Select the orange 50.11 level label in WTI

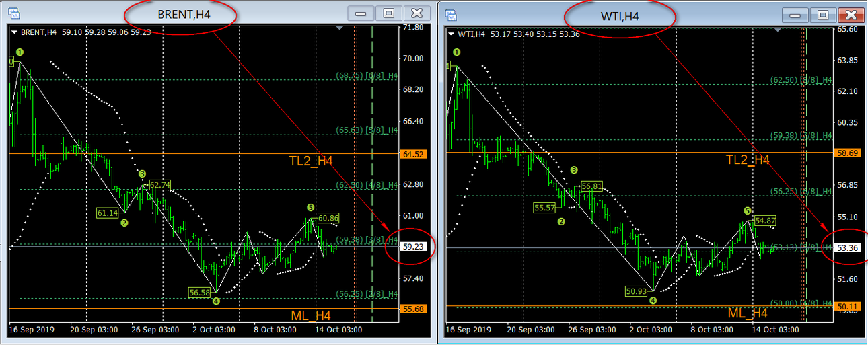point(846,307)
